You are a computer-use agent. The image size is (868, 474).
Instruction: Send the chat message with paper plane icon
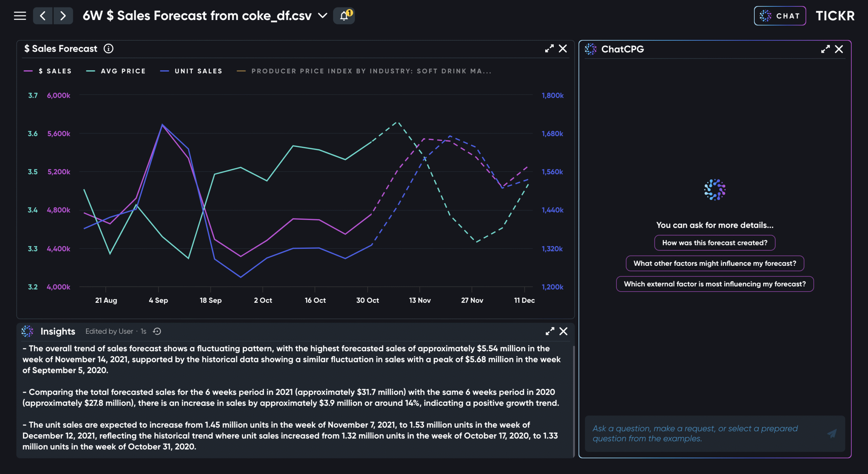[832, 434]
